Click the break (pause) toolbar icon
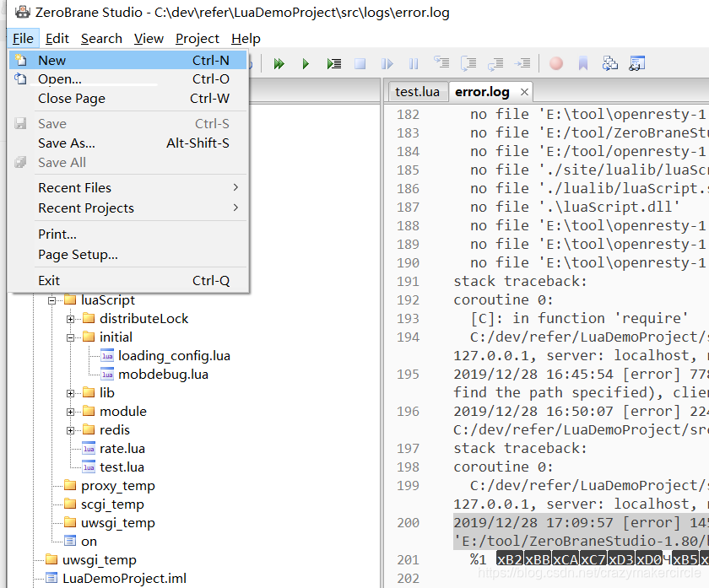 pyautogui.click(x=414, y=64)
